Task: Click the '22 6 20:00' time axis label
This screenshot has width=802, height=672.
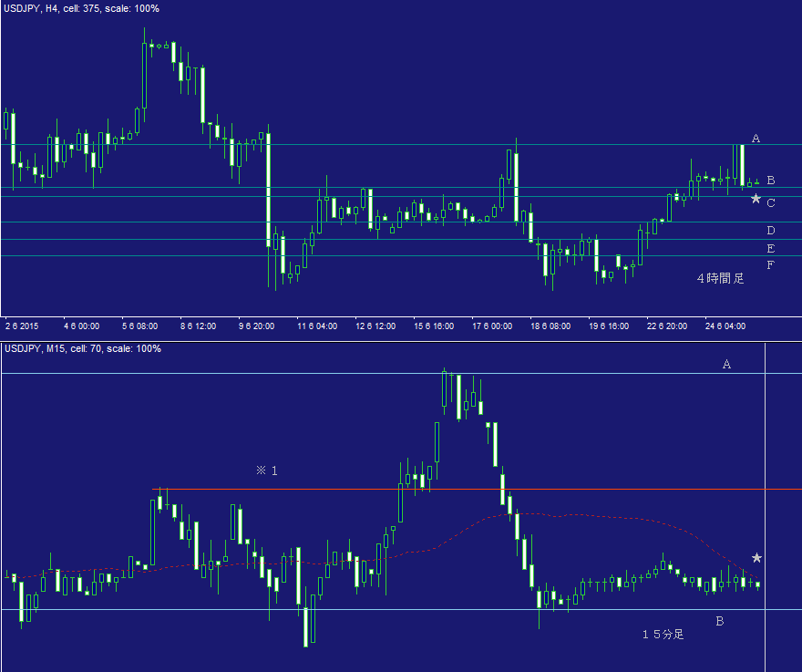Action: point(667,326)
